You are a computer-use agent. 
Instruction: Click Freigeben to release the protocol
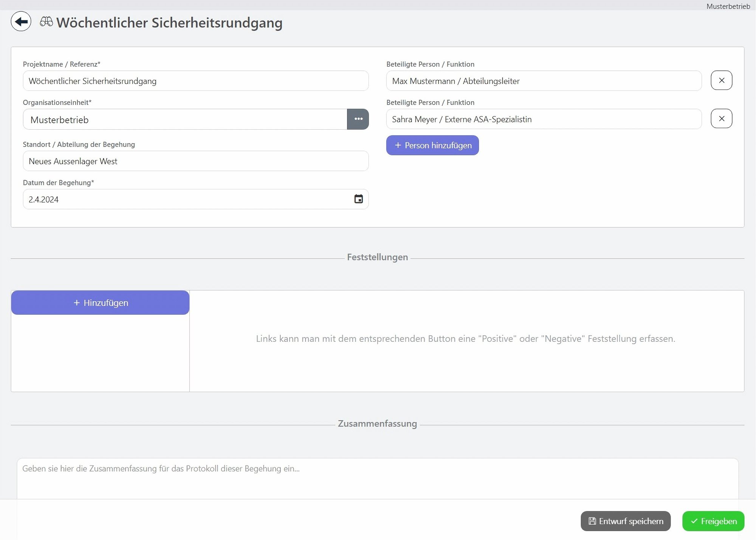coord(713,521)
